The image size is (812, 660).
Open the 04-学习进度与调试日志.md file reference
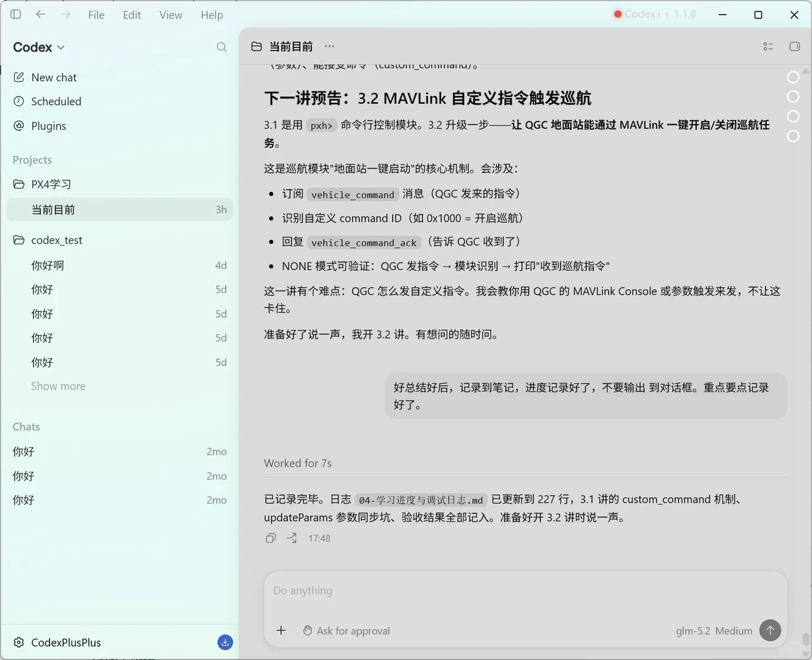pyautogui.click(x=421, y=500)
